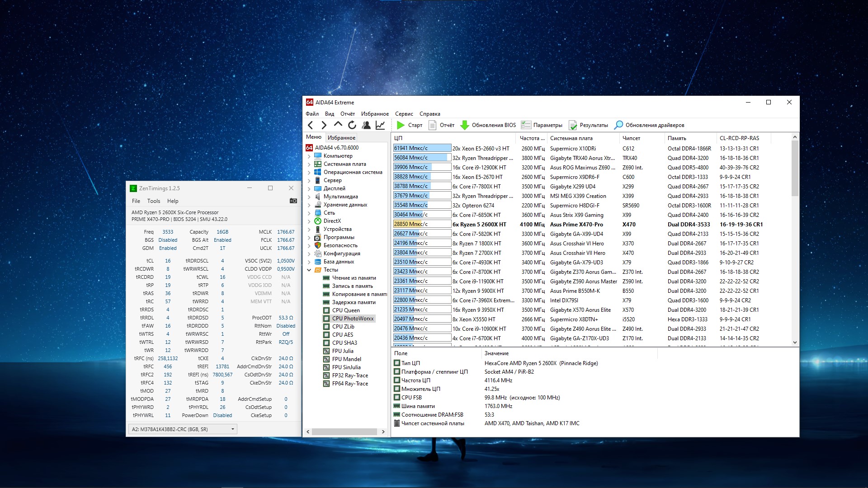
Task: Click the Параметры toolbar button
Action: click(542, 125)
